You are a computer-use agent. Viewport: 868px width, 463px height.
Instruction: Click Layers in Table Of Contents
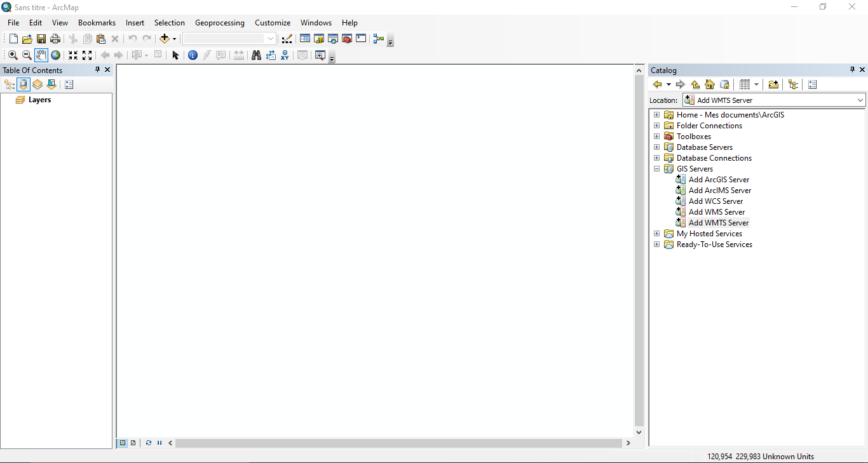point(39,100)
